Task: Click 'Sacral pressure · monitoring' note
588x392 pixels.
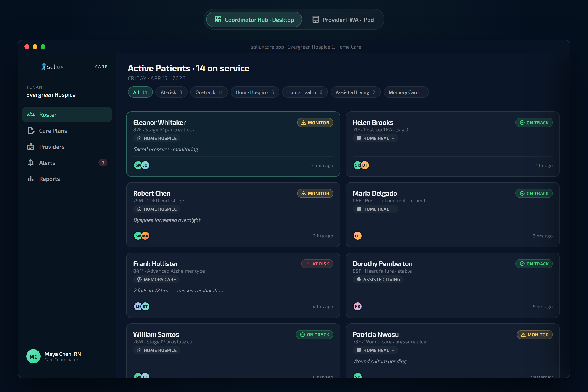Action: [165, 149]
